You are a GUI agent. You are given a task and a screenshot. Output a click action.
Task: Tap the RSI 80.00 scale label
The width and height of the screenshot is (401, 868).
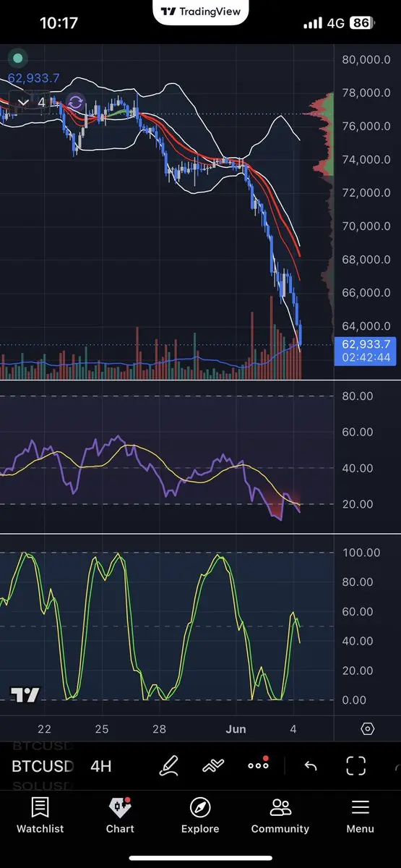pyautogui.click(x=357, y=396)
